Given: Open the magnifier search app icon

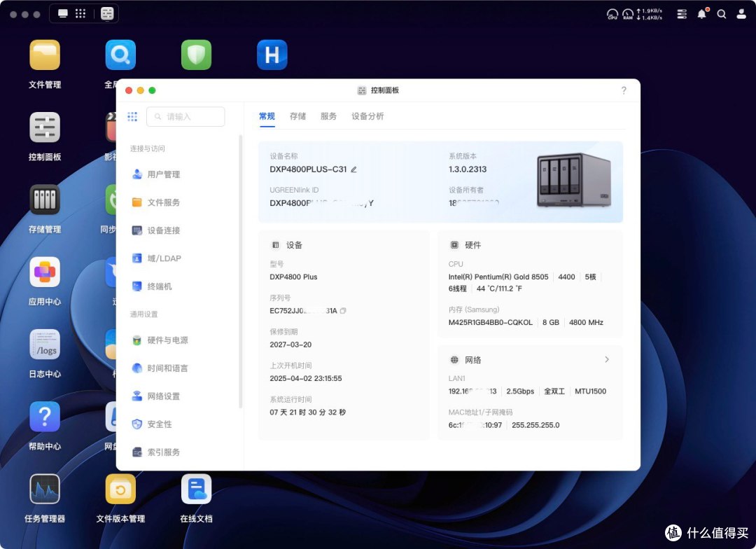Looking at the screenshot, I should pos(120,55).
